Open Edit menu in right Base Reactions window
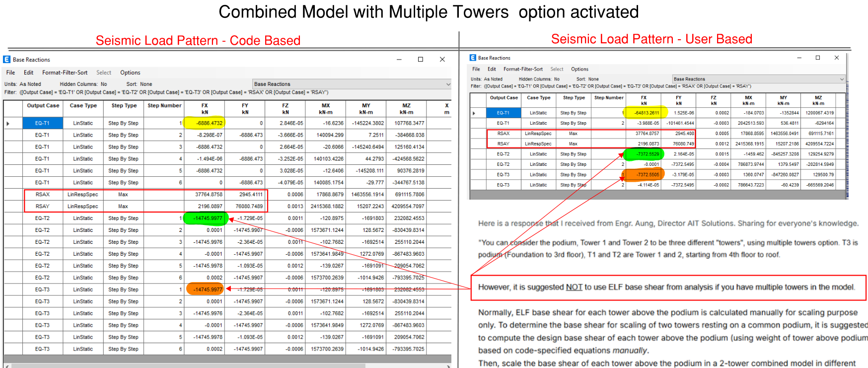Viewport: 868px width, 368px height. (492, 69)
